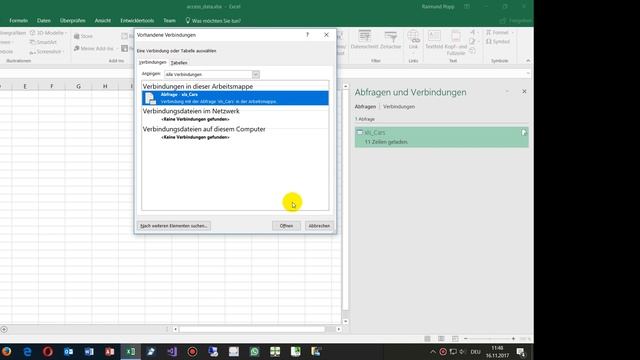Open Kopf- und Fußzeile
The width and height of the screenshot is (640, 360).
(x=456, y=42)
